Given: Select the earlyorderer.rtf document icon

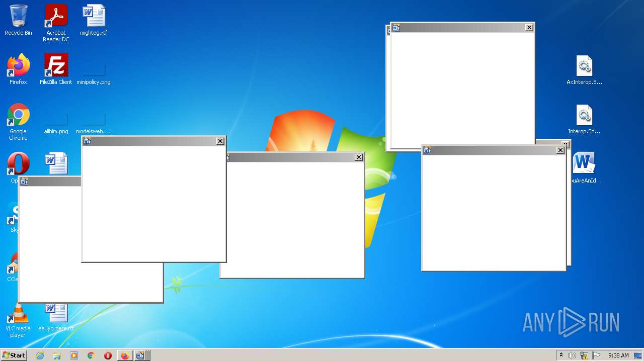Looking at the screenshot, I should click(x=56, y=317).
